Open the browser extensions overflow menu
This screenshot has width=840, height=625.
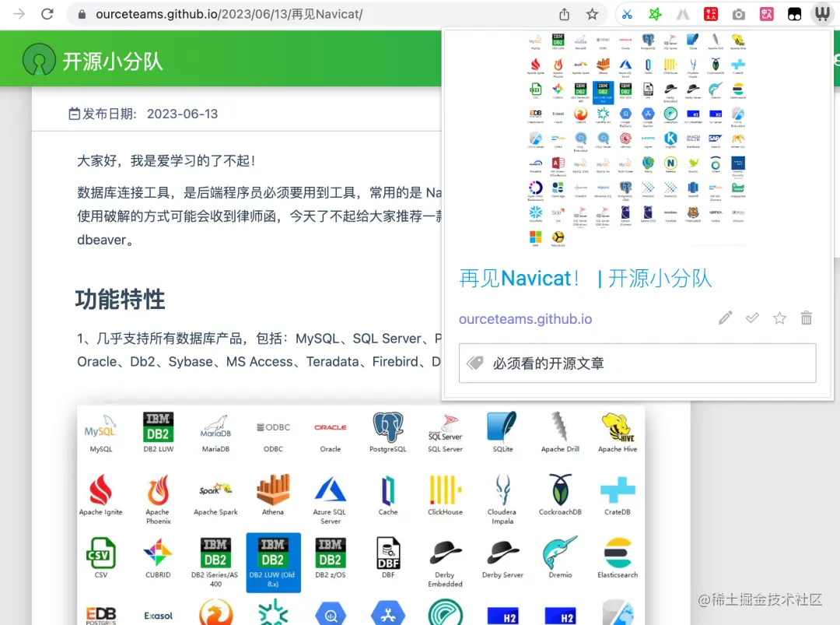[x=682, y=14]
